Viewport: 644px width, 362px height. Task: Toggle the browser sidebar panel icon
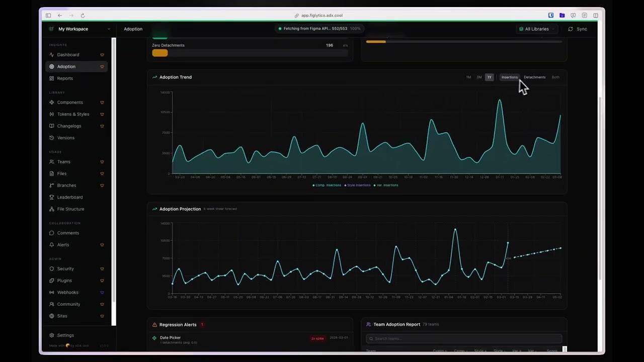[x=48, y=16]
